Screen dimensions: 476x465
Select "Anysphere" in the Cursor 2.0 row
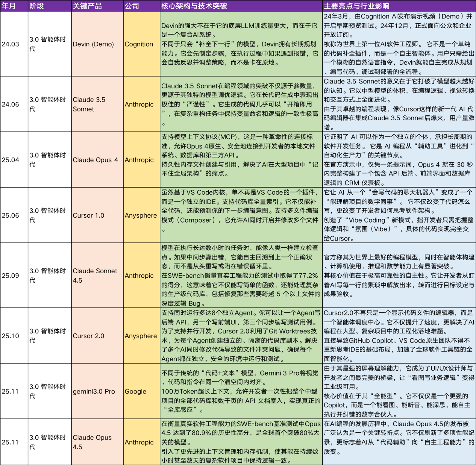tap(142, 336)
